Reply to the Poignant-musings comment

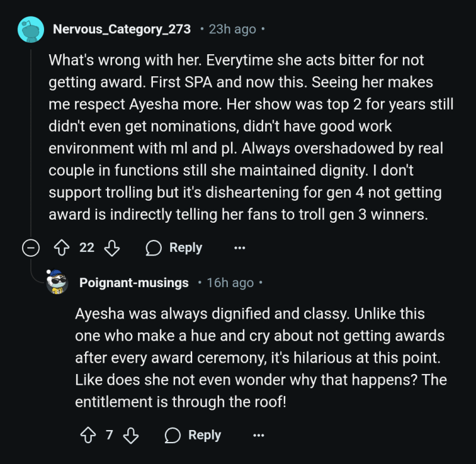pyautogui.click(x=193, y=435)
